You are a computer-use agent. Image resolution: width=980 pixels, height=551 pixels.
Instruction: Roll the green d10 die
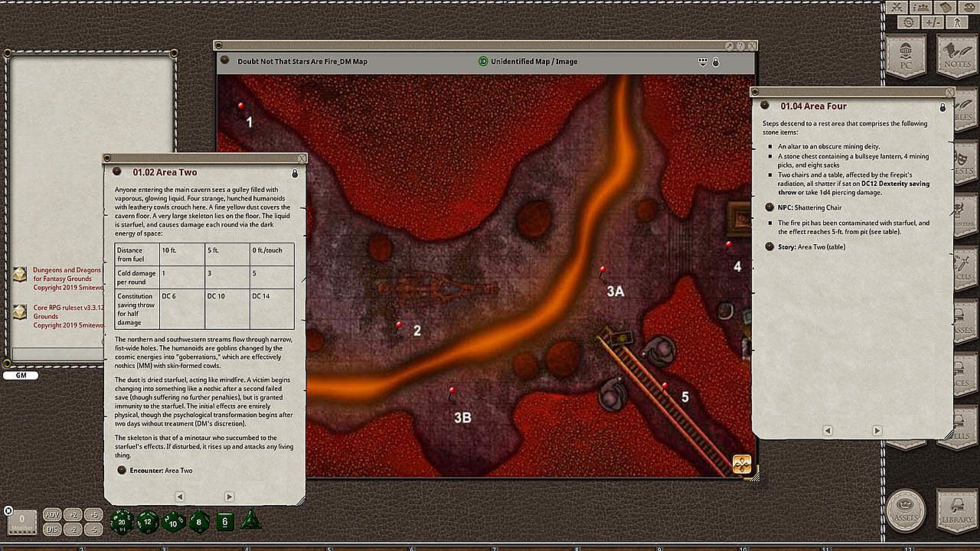pos(173,522)
